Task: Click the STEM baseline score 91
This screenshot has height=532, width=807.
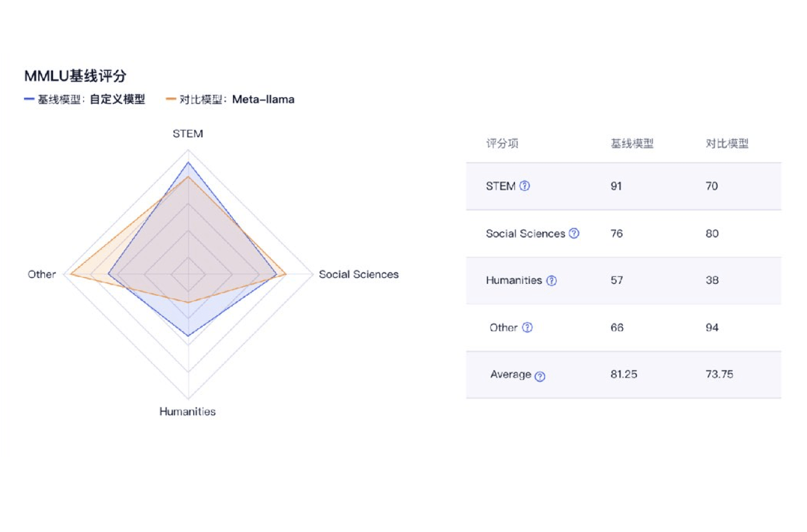Action: coord(617,186)
